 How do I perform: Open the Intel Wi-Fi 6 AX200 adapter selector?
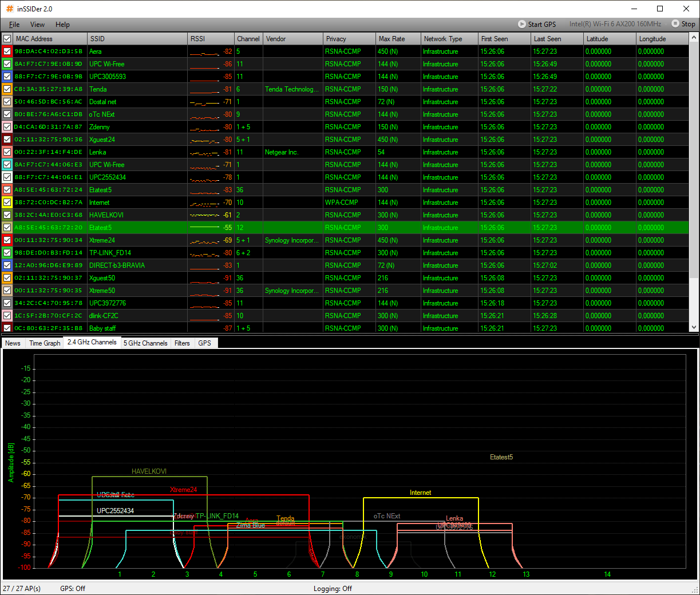pos(615,24)
